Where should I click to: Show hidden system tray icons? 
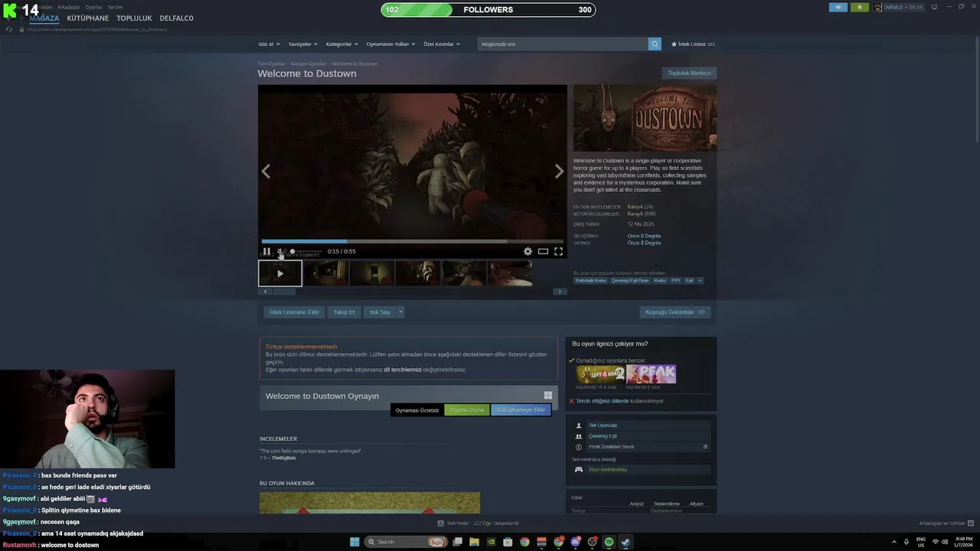pos(893,542)
